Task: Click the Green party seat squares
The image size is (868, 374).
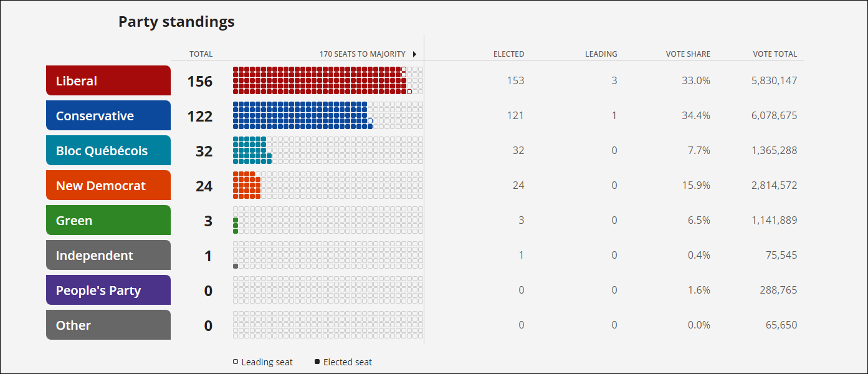Action: 236,226
